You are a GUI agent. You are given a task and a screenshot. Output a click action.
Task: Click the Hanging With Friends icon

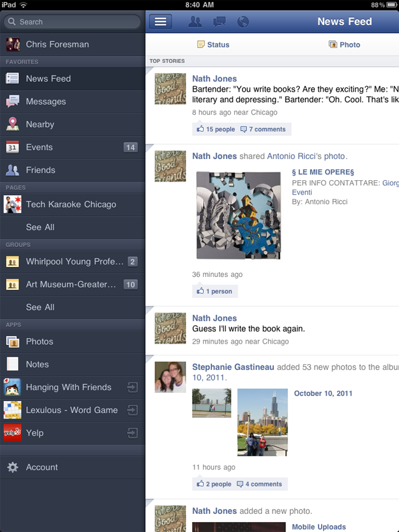(x=12, y=387)
